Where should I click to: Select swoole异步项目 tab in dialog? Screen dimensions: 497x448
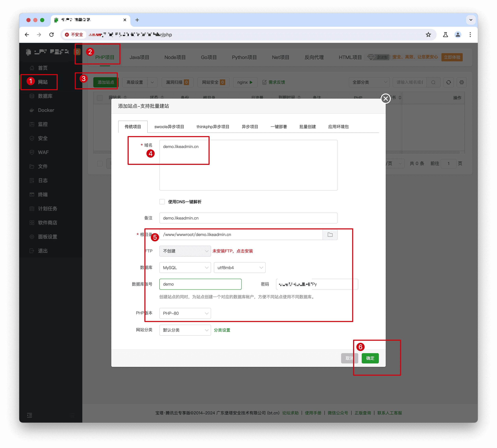point(169,127)
